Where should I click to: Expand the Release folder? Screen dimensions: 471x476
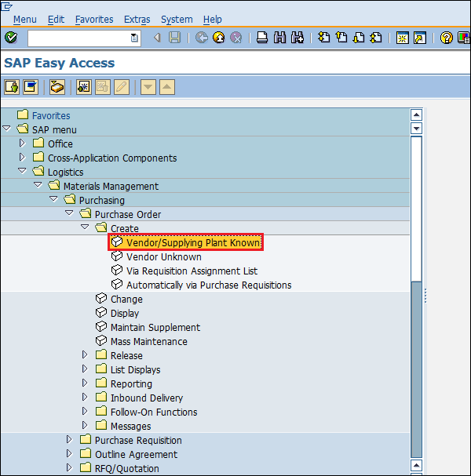tap(85, 355)
